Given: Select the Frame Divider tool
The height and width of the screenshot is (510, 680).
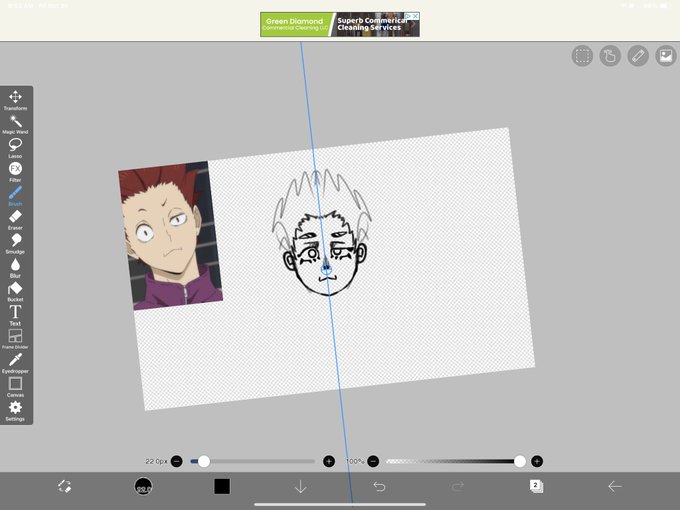Looking at the screenshot, I should point(15,339).
